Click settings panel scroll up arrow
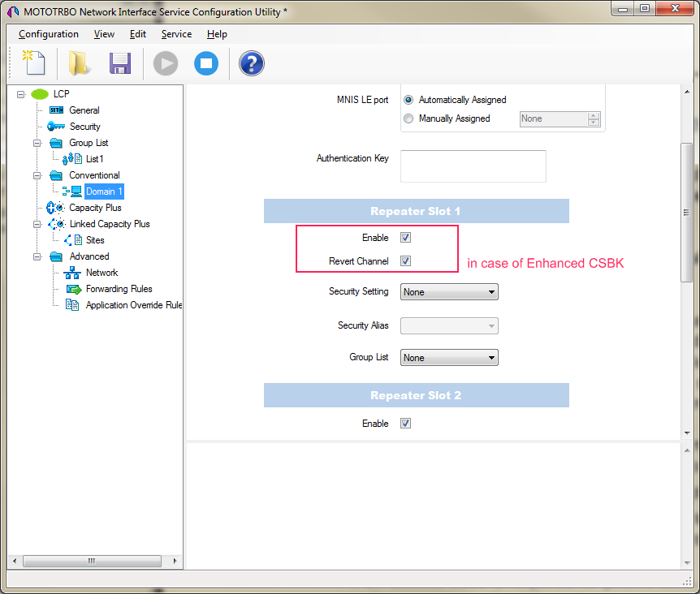 point(687,92)
